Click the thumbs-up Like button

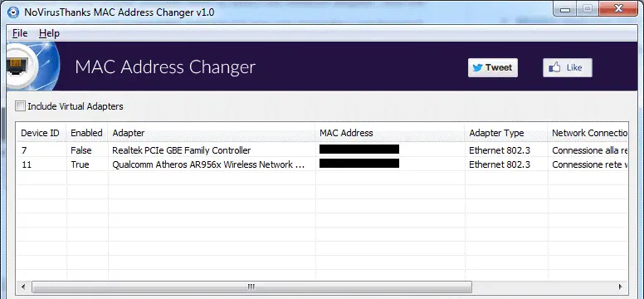coord(568,68)
